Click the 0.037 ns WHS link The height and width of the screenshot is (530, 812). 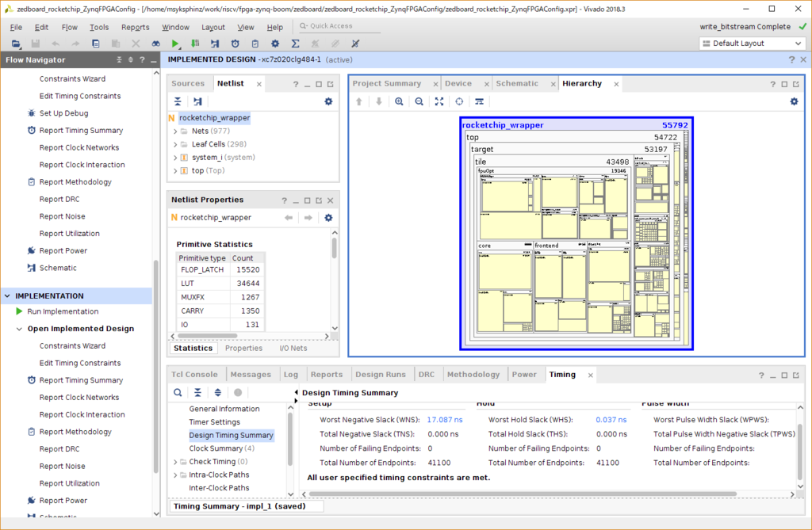611,420
